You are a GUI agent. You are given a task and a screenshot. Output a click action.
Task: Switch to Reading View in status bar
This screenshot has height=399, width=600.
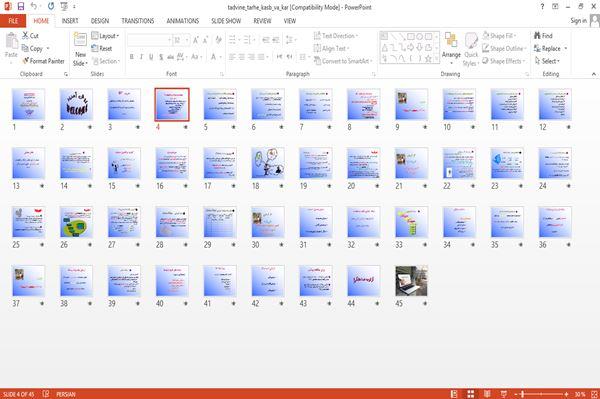[x=487, y=394]
